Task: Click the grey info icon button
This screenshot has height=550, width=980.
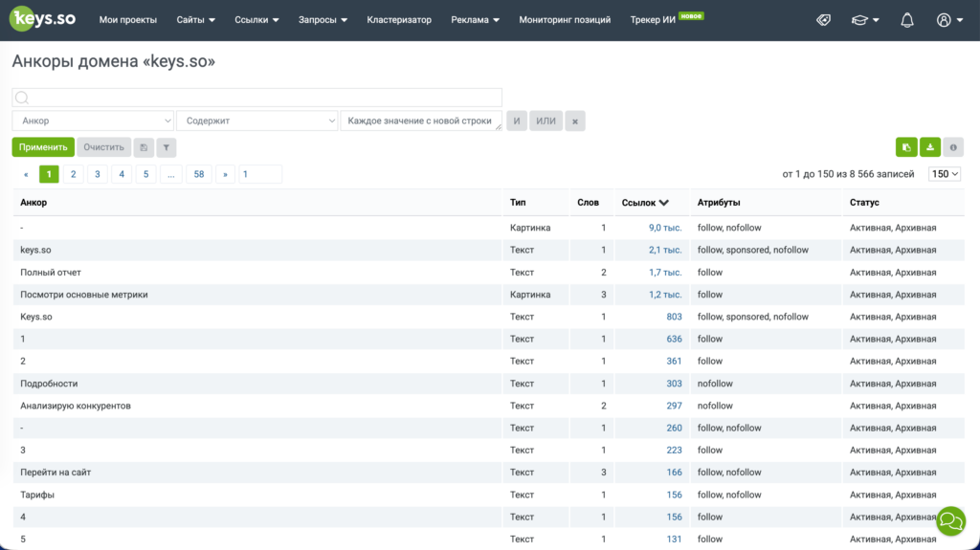Action: click(x=953, y=147)
